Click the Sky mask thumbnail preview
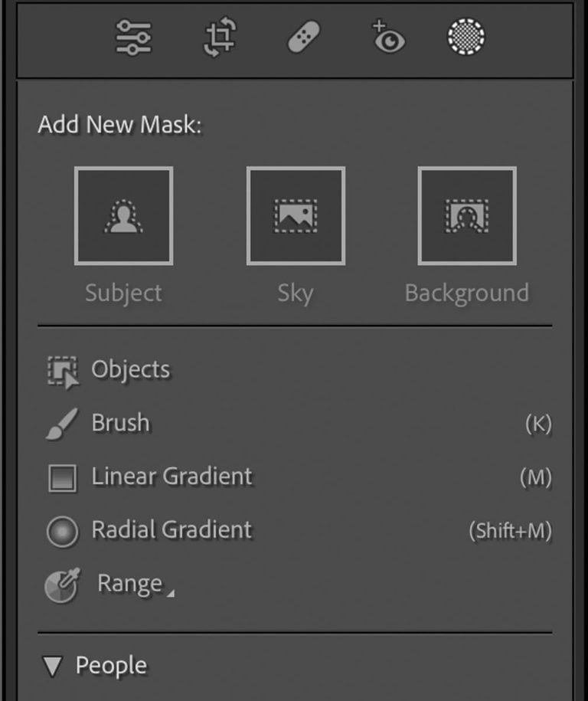Image resolution: width=588 pixels, height=701 pixels. pos(296,215)
